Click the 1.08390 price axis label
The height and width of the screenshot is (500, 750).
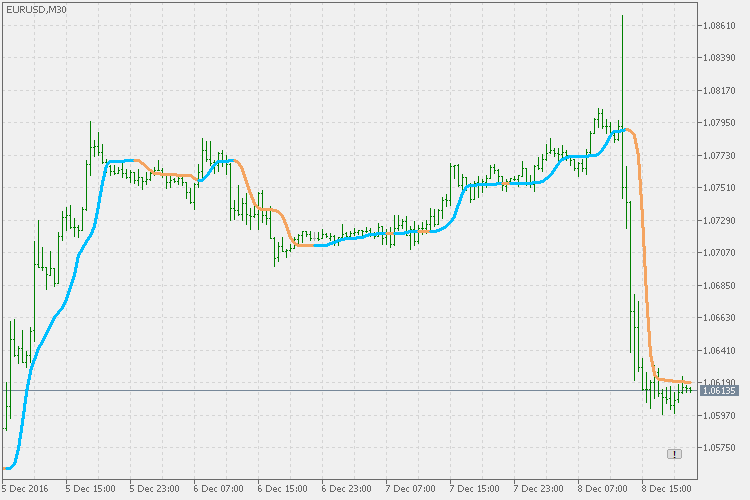click(719, 58)
